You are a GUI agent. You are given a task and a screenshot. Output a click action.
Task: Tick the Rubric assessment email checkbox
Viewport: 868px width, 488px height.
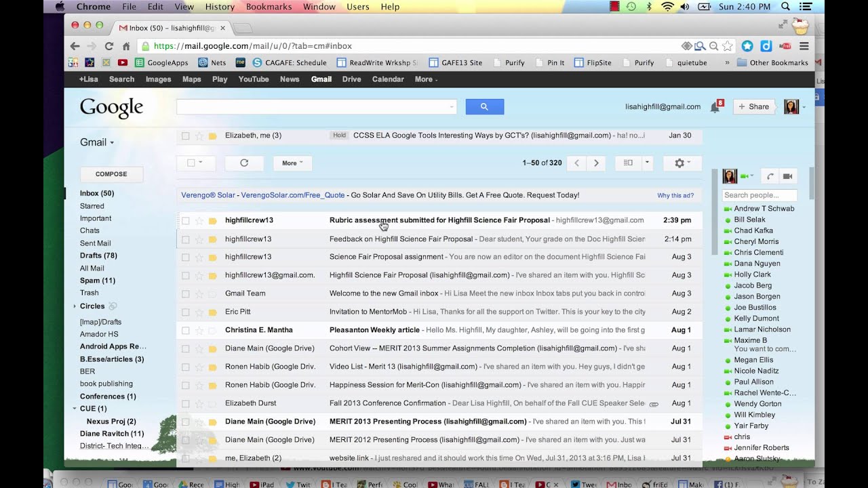tap(185, 220)
